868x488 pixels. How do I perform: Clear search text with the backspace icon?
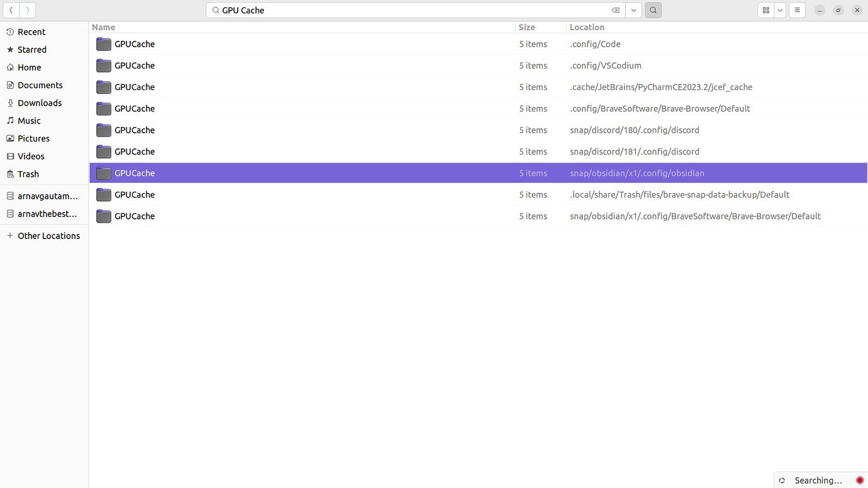[x=616, y=10]
